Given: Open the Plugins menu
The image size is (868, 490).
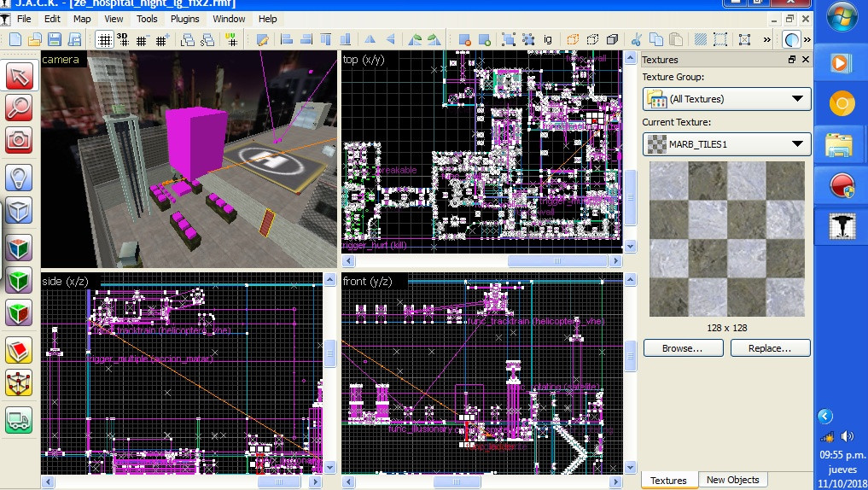Looking at the screenshot, I should (x=185, y=19).
